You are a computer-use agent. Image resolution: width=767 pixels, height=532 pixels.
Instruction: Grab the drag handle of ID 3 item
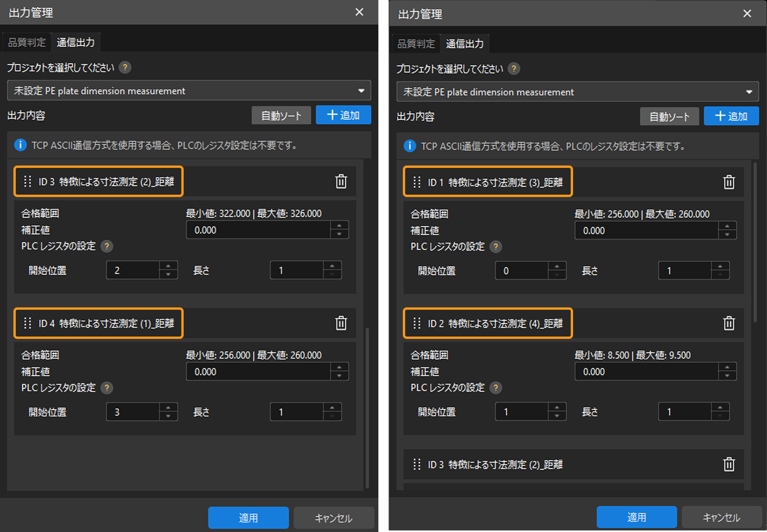pyautogui.click(x=27, y=182)
